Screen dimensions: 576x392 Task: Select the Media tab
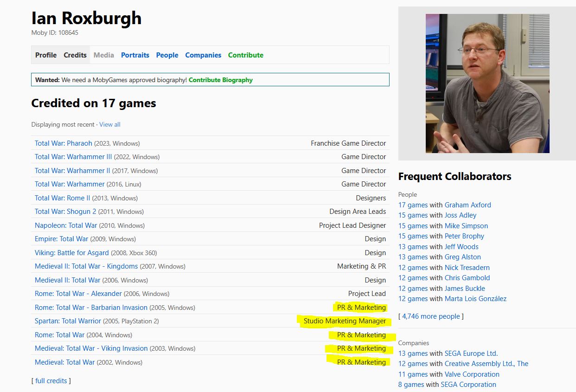pyautogui.click(x=104, y=55)
